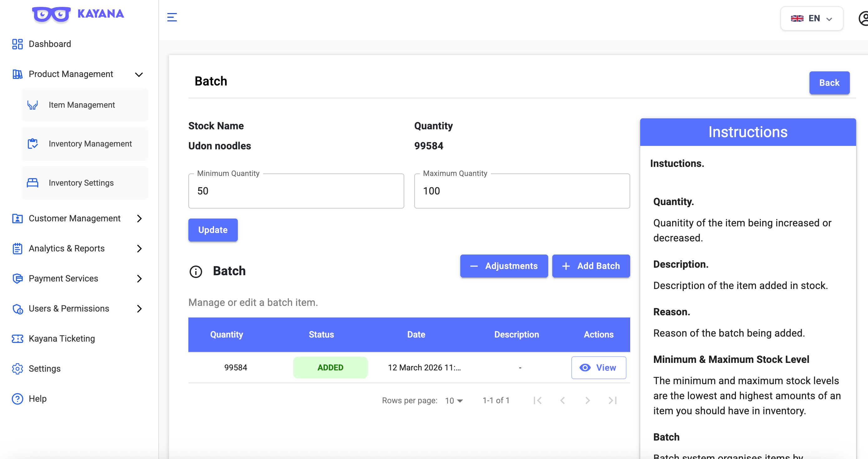Open the user profile icon
This screenshot has width=868, height=459.
[x=864, y=18]
